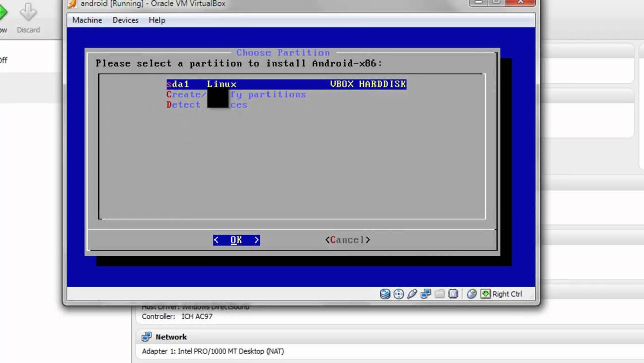Screen dimensions: 644x363
Task: Click the Discard label in Manager toolbar
Action: [28, 30]
